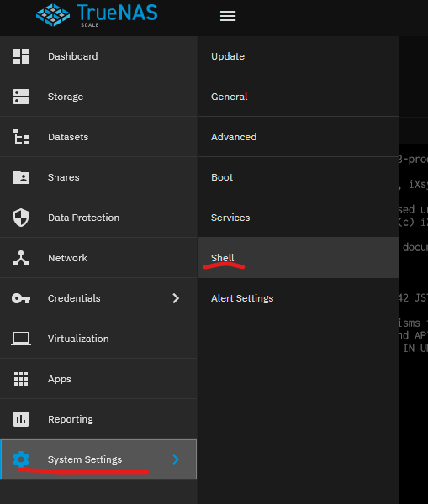428x504 pixels.
Task: Click the System Settings chevron arrow
Action: [176, 459]
